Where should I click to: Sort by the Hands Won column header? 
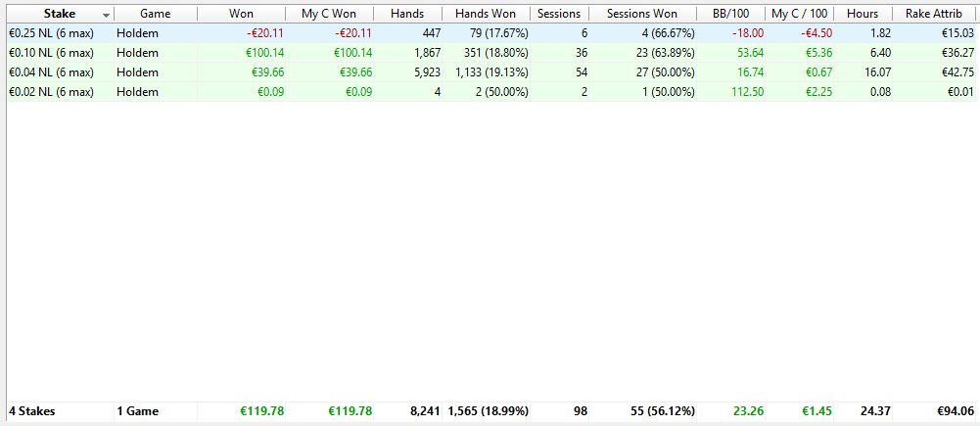tap(486, 13)
